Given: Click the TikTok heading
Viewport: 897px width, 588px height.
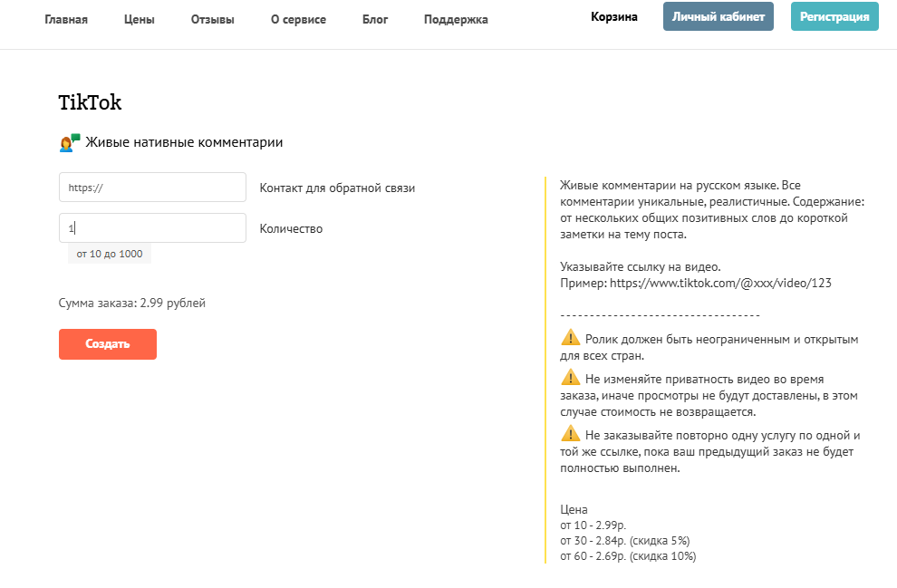Looking at the screenshot, I should point(90,102).
